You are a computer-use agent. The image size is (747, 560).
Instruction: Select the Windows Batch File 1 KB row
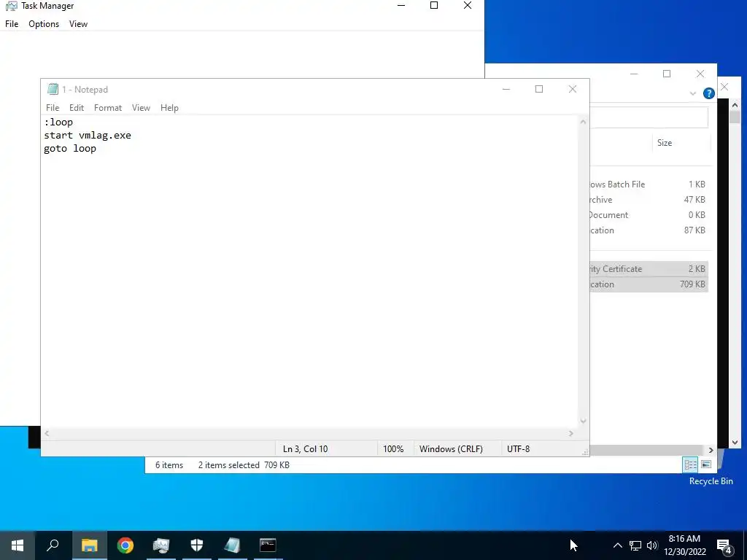(649, 184)
